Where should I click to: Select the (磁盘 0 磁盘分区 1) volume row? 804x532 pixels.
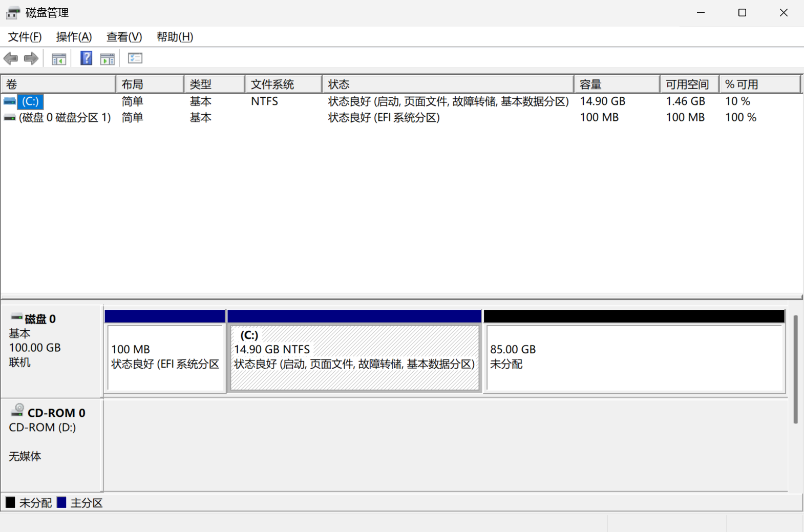401,118
